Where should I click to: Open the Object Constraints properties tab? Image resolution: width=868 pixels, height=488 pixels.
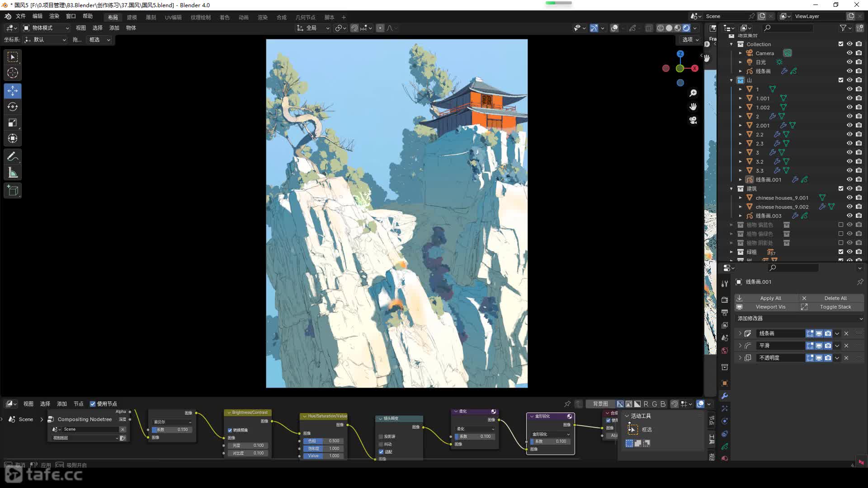[x=725, y=434]
